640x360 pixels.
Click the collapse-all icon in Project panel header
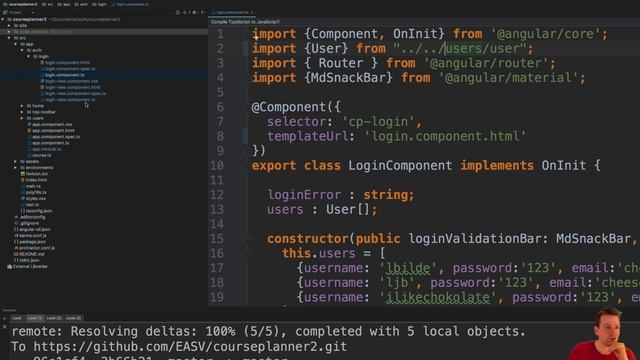click(x=184, y=13)
